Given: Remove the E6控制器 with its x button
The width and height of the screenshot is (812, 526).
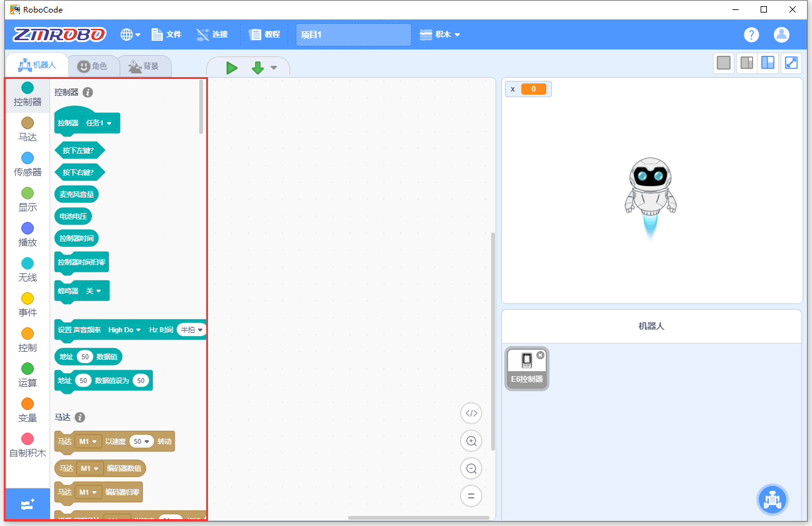Looking at the screenshot, I should click(541, 355).
